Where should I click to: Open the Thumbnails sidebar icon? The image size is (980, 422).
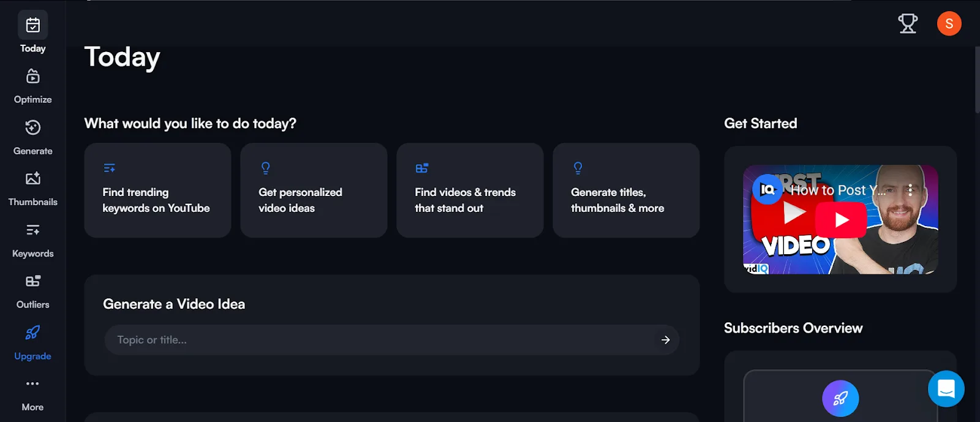[33, 179]
